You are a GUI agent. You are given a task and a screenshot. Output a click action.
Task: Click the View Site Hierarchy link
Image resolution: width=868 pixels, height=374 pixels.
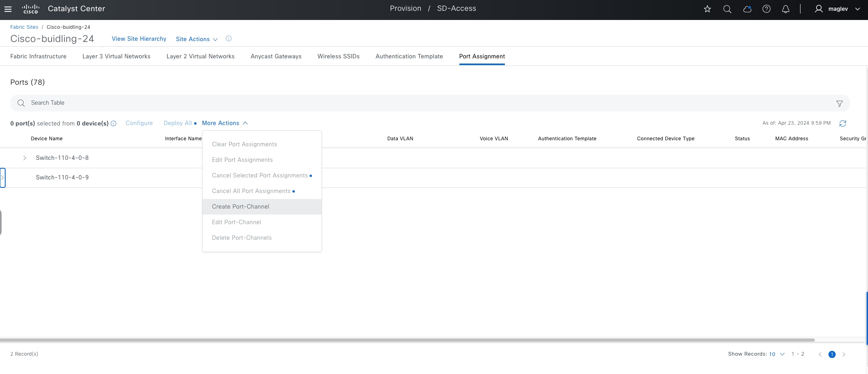pos(139,39)
